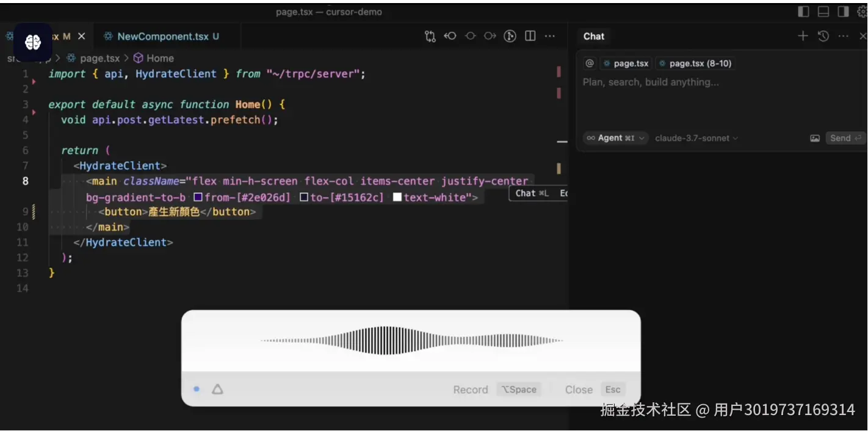868x431 pixels.
Task: Click the middle circle change icon in editor toolbar
Action: pos(470,37)
